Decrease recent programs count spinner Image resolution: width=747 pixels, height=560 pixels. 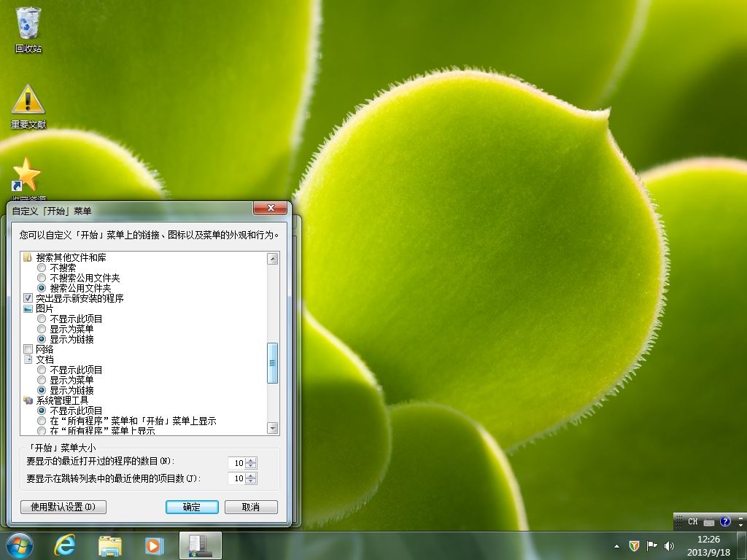(x=251, y=466)
